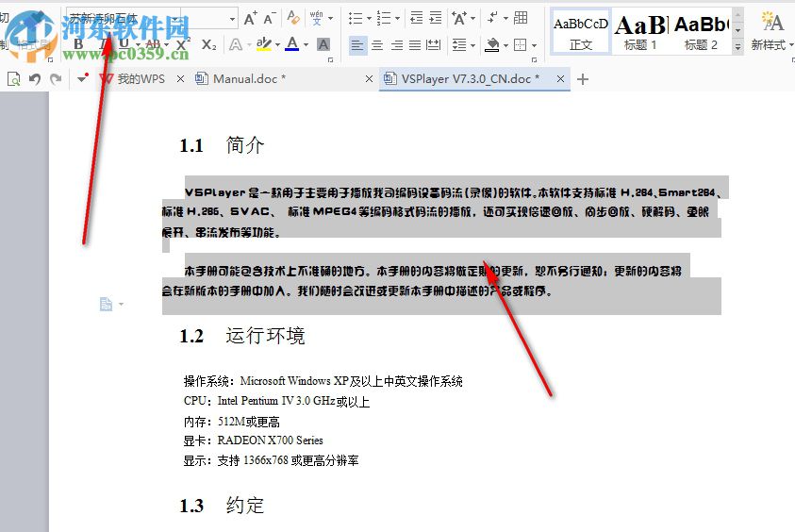Open the font size dropdown
Image resolution: width=795 pixels, height=532 pixels.
point(232,19)
